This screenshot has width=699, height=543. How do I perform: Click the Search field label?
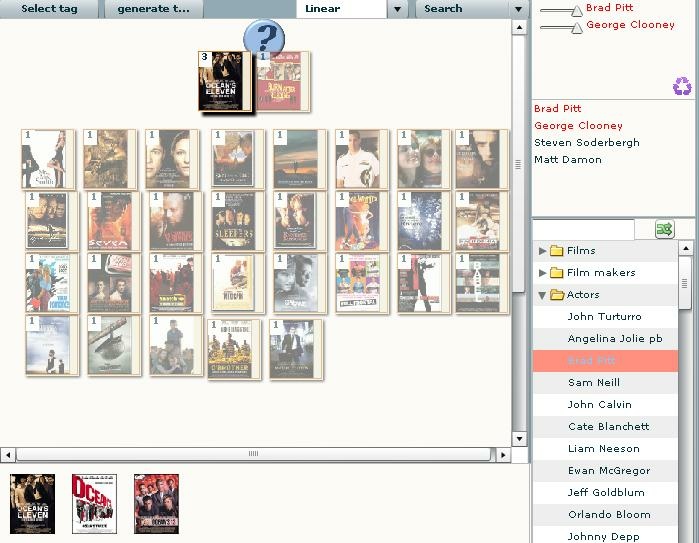[x=443, y=8]
